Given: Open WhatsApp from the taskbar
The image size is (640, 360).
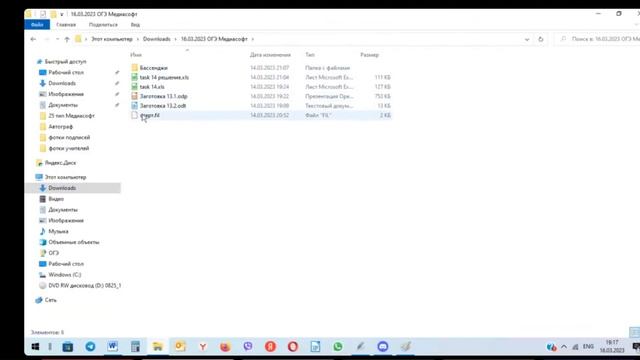Looking at the screenshot, I should (x=338, y=347).
